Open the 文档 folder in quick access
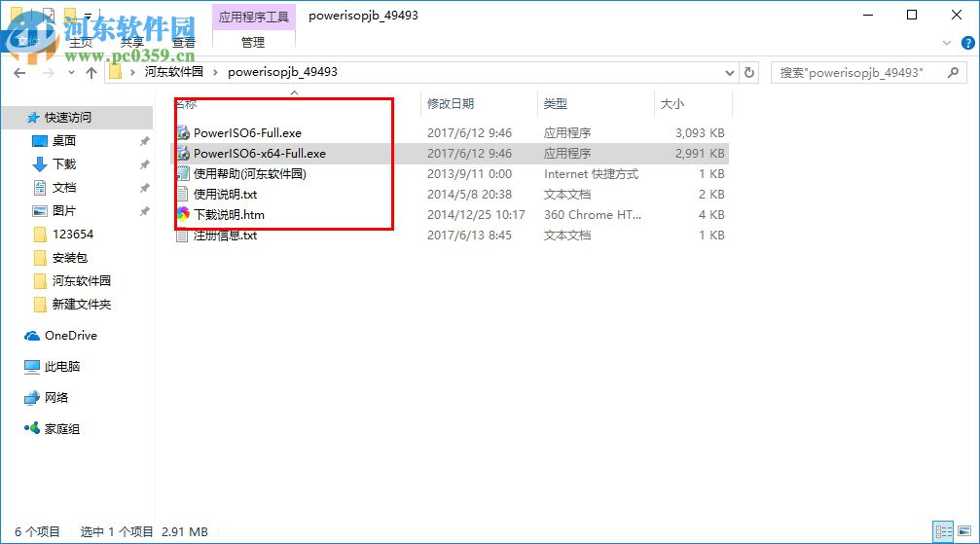The height and width of the screenshot is (544, 980). point(64,188)
